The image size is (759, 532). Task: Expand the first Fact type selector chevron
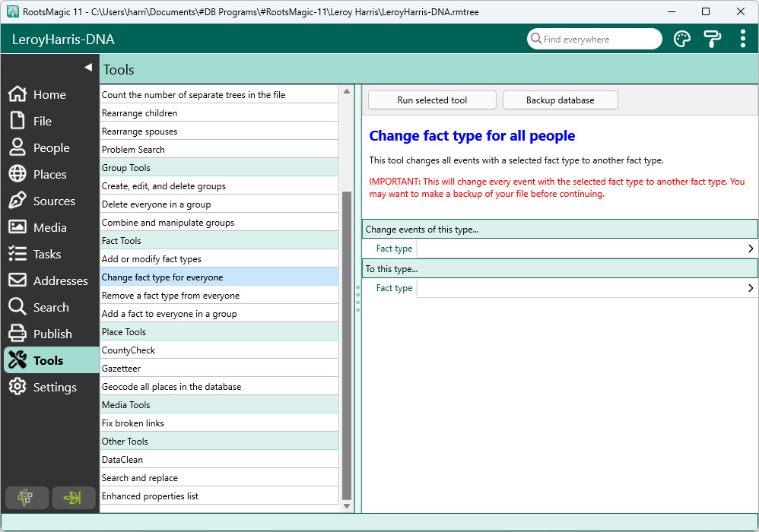(x=751, y=249)
